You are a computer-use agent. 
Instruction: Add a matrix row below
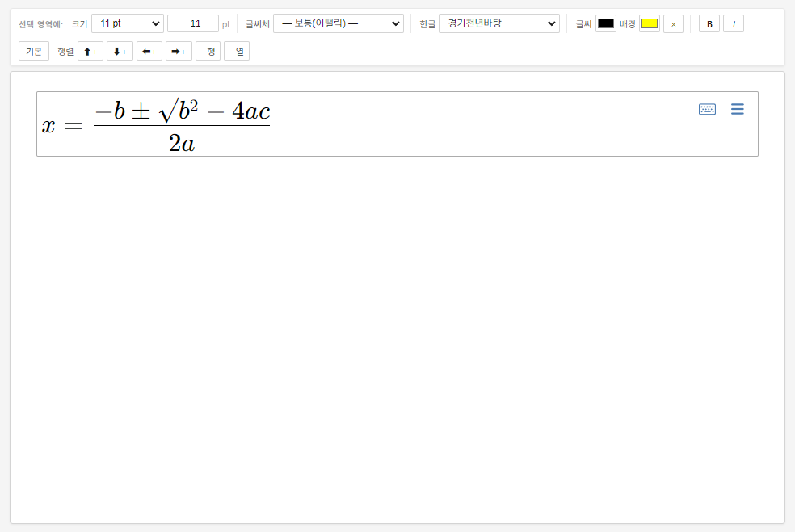point(120,51)
